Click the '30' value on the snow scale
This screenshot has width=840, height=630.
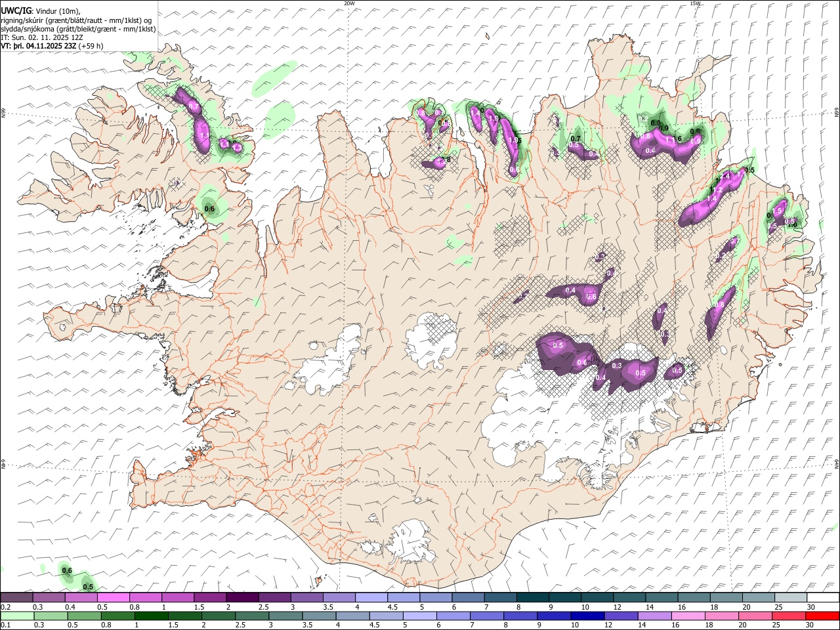(811, 607)
